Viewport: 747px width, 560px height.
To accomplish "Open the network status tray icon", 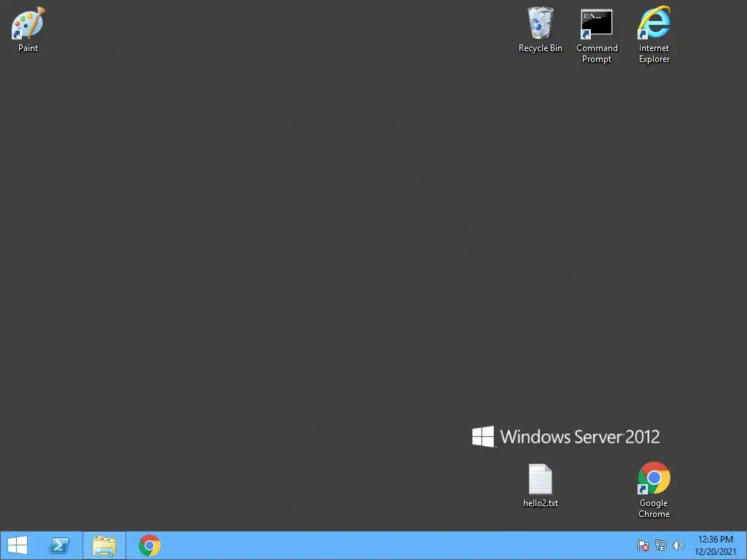I will pos(661,545).
